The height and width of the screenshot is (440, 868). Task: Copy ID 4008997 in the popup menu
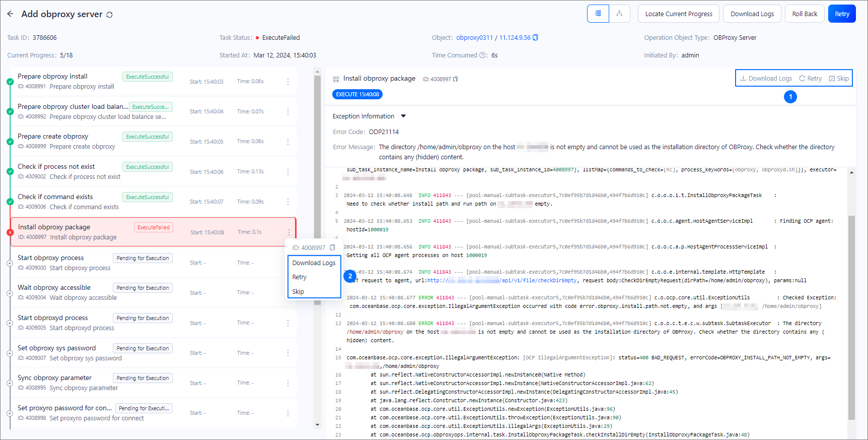pyautogui.click(x=332, y=247)
